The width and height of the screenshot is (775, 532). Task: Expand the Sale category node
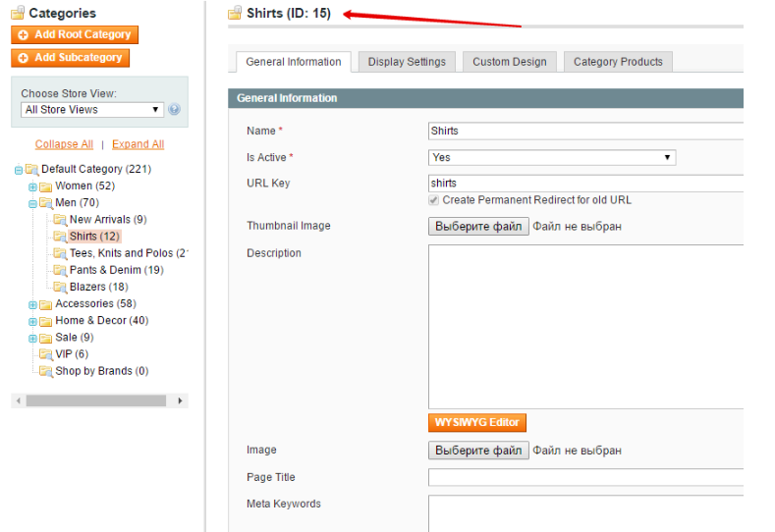point(32,339)
